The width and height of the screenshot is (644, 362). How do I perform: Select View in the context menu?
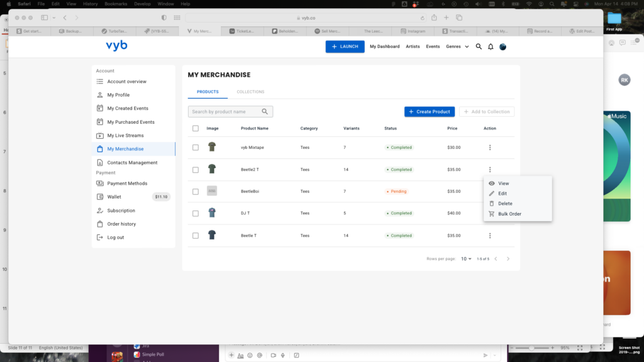point(518,184)
